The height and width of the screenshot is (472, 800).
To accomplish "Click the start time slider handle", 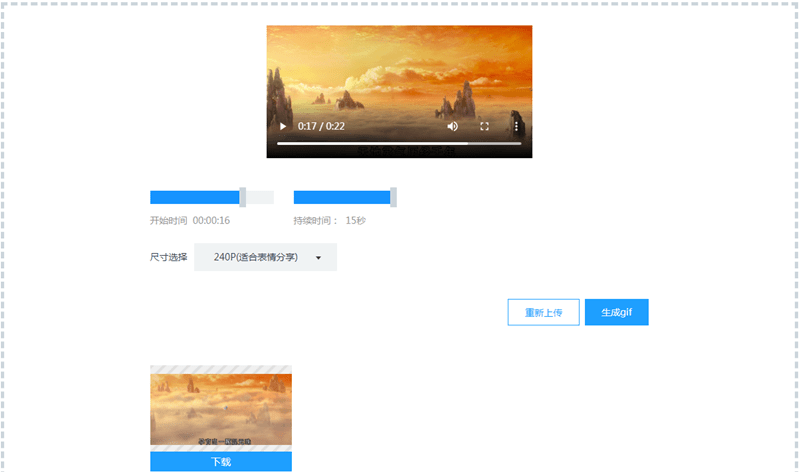I will [x=243, y=197].
